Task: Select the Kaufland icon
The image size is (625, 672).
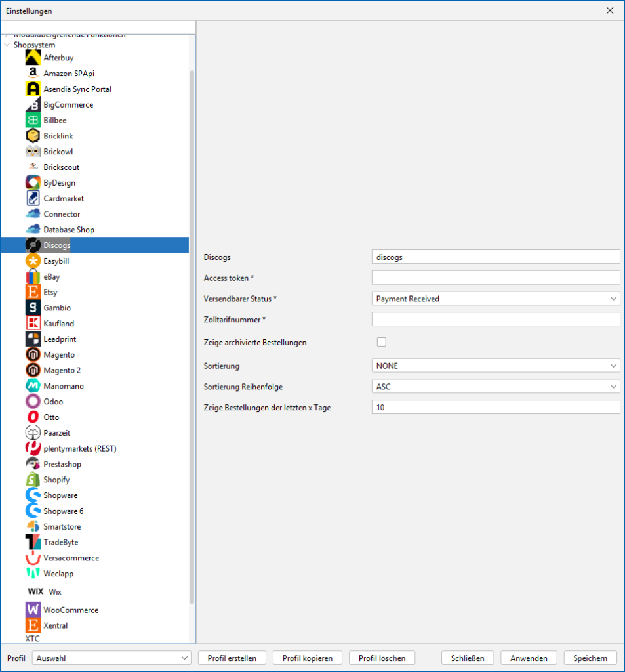Action: pos(33,324)
